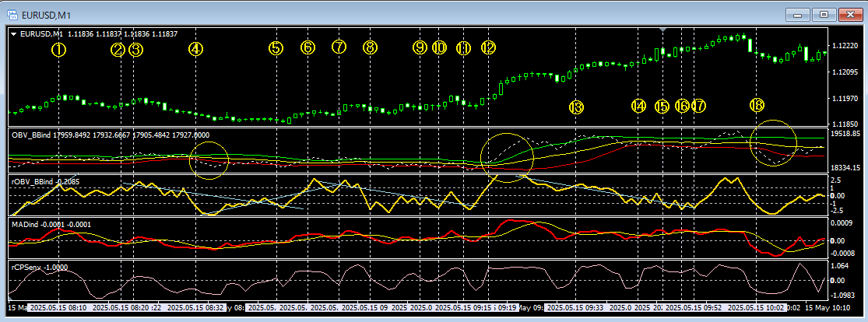Click time label 2025.05.15 08:32
Viewport: 868px width, 322px height.
pos(196,306)
